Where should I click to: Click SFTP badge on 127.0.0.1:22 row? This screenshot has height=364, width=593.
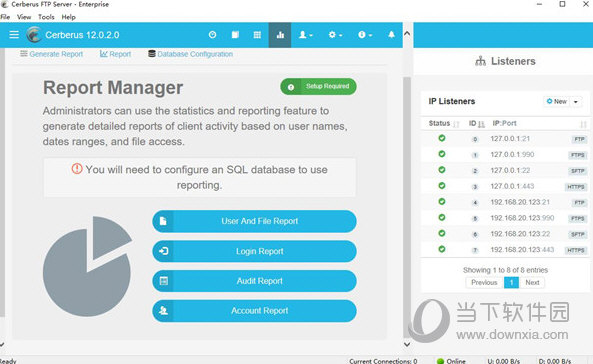[578, 171]
